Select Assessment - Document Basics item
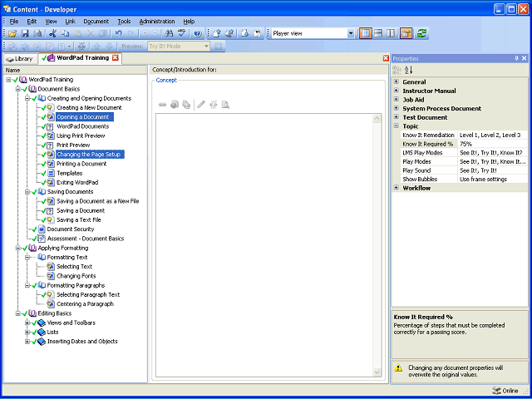 (x=86, y=239)
